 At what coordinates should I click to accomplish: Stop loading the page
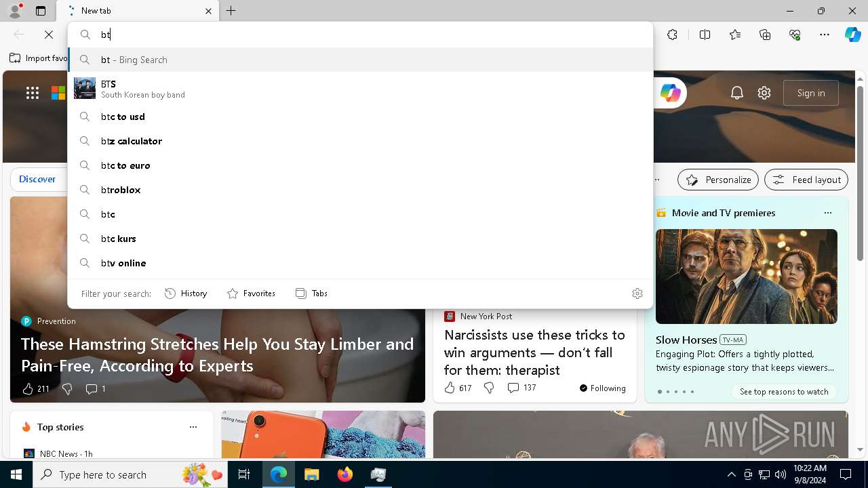[49, 35]
